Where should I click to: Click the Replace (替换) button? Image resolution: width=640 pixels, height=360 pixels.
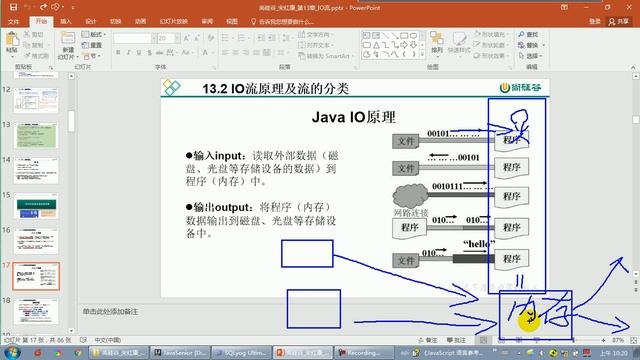[x=529, y=45]
